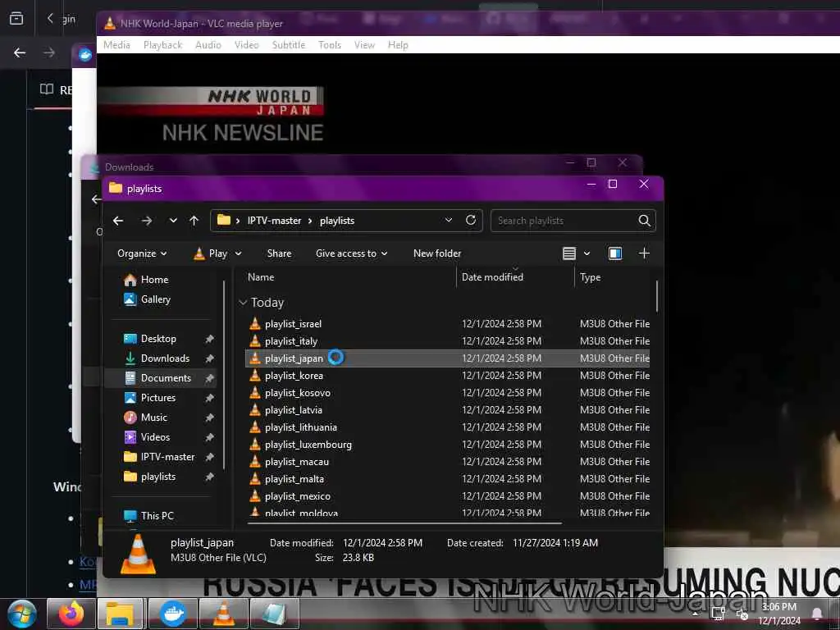The height and width of the screenshot is (630, 840).
Task: Click the search magnifier icon
Action: (645, 221)
